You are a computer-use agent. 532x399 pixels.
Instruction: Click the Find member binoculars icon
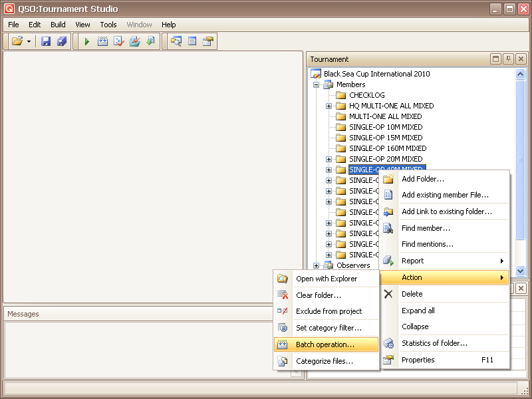[388, 228]
